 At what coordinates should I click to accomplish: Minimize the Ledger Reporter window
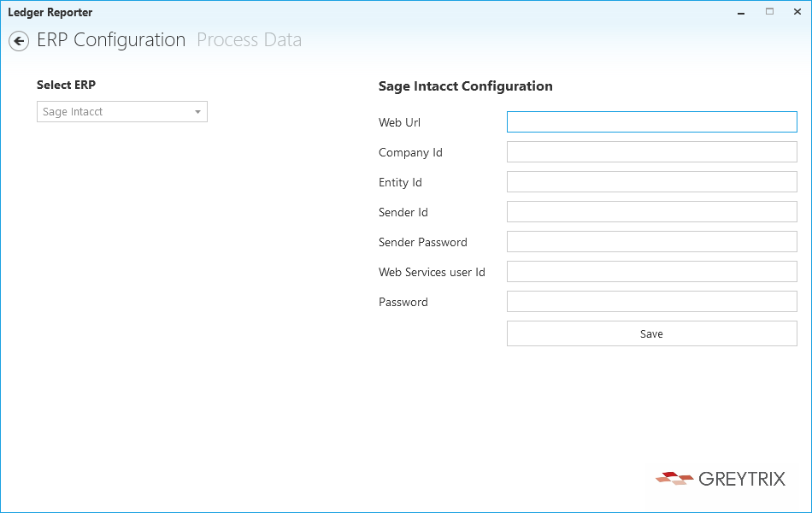pos(739,12)
